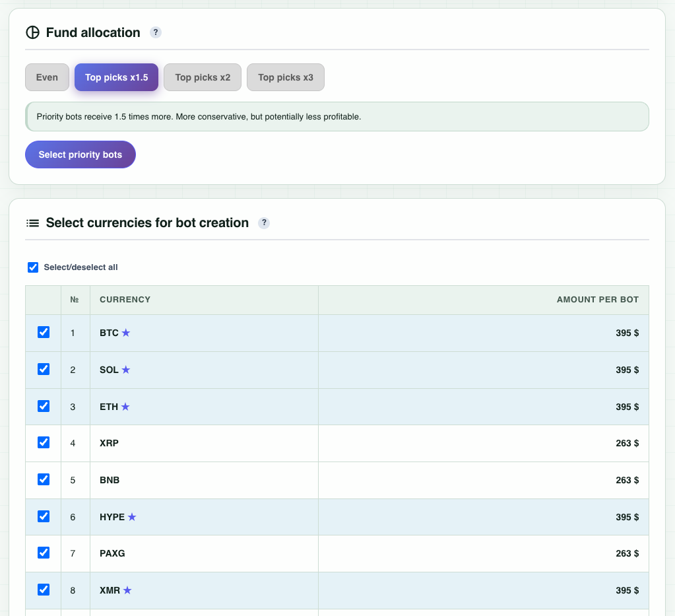Click the SOL currency name
The width and height of the screenshot is (675, 616).
[109, 370]
